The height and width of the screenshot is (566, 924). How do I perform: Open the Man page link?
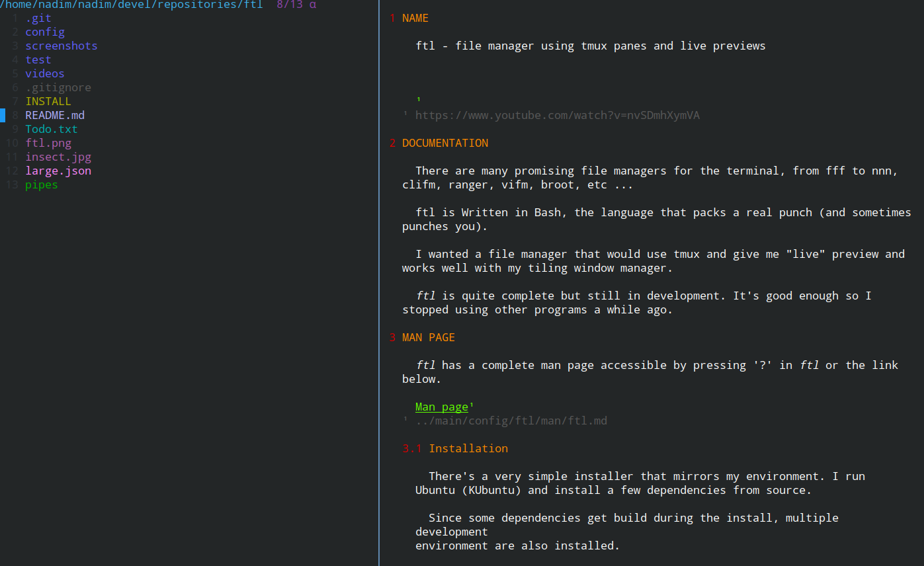pyautogui.click(x=442, y=407)
